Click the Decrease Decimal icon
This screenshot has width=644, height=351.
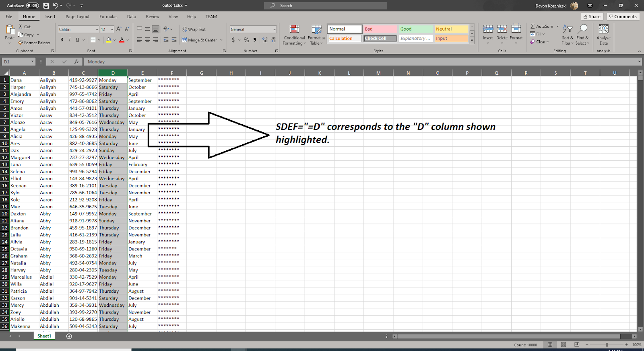273,40
